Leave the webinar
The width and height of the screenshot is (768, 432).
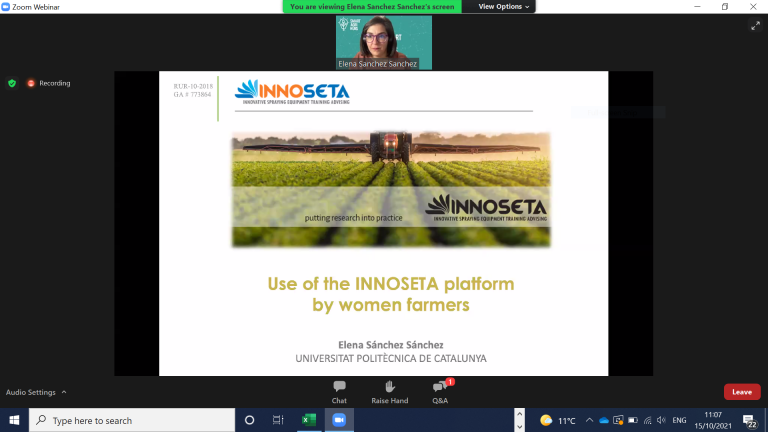tap(741, 392)
